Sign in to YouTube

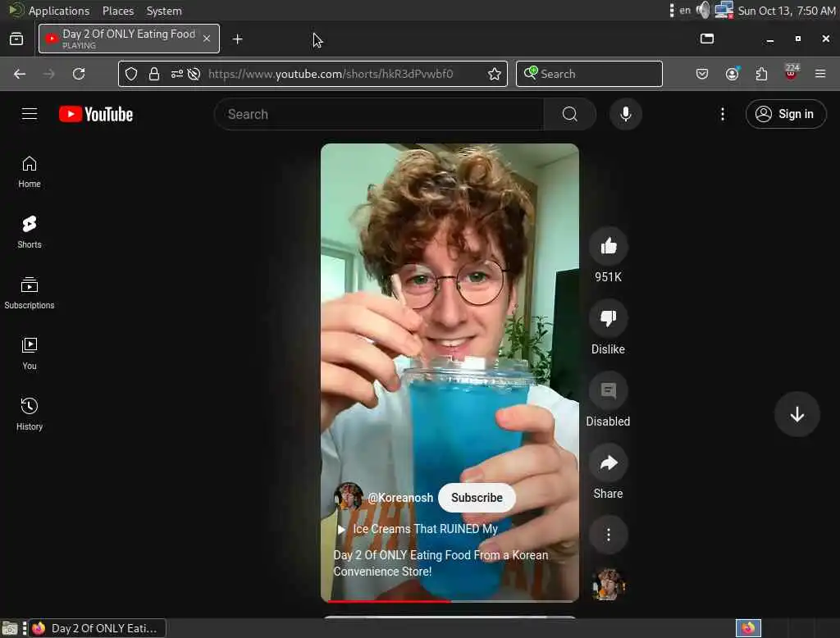tap(786, 114)
